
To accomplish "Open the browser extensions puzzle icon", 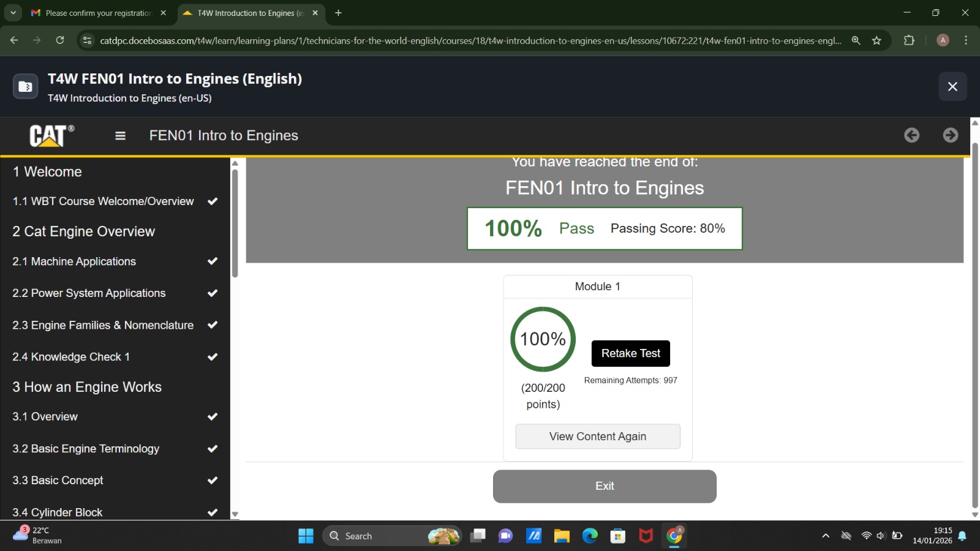I will (909, 40).
